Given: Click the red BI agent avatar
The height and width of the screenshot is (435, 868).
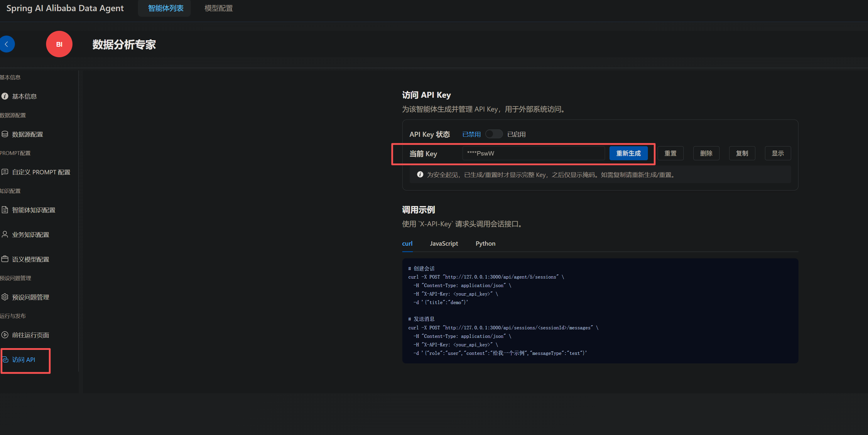Looking at the screenshot, I should pyautogui.click(x=59, y=44).
